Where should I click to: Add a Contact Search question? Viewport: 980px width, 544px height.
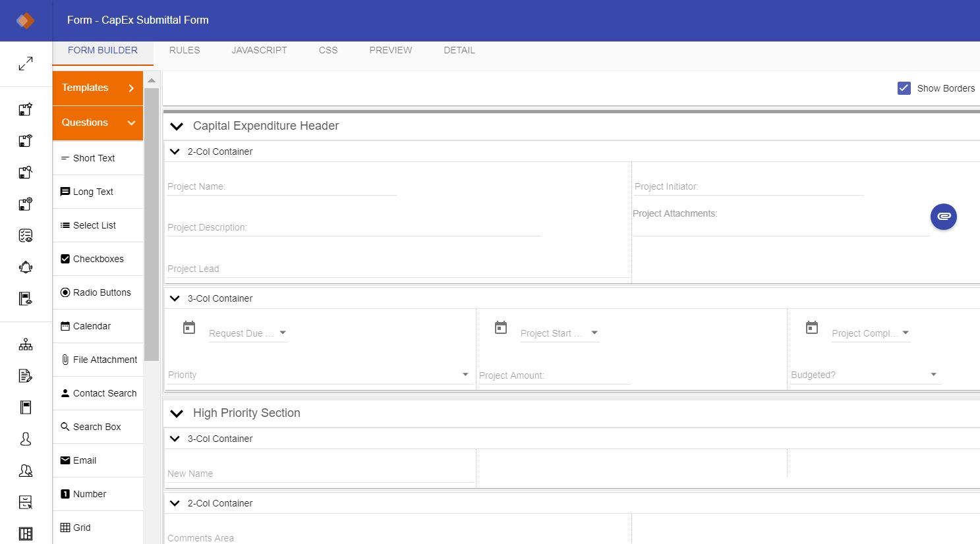tap(98, 393)
